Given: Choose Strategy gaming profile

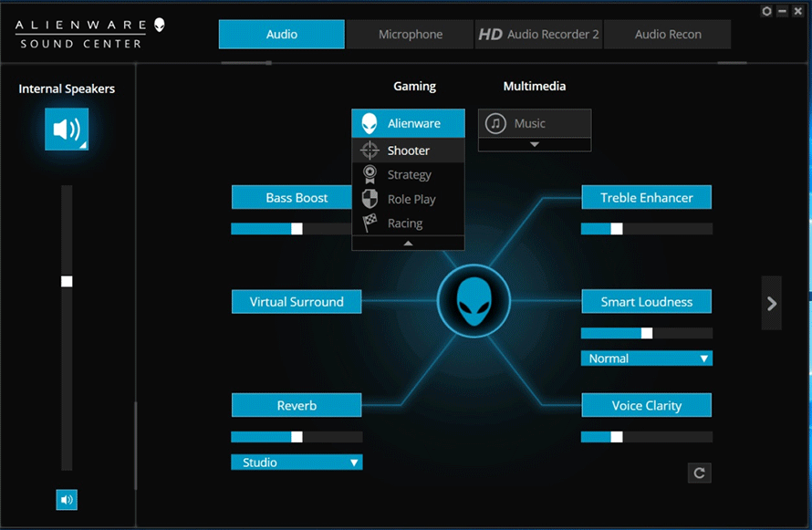Looking at the screenshot, I should (408, 174).
